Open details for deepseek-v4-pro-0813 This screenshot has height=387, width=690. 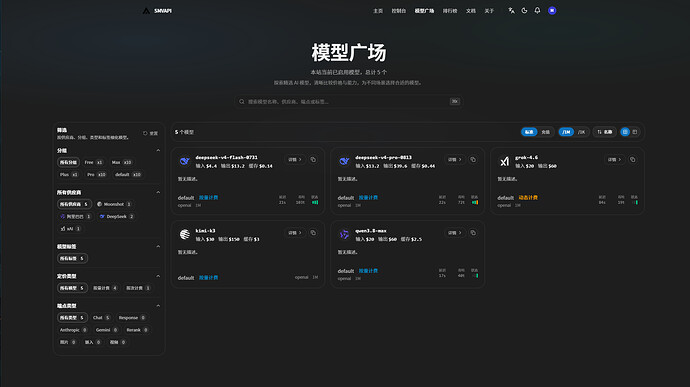(x=455, y=159)
